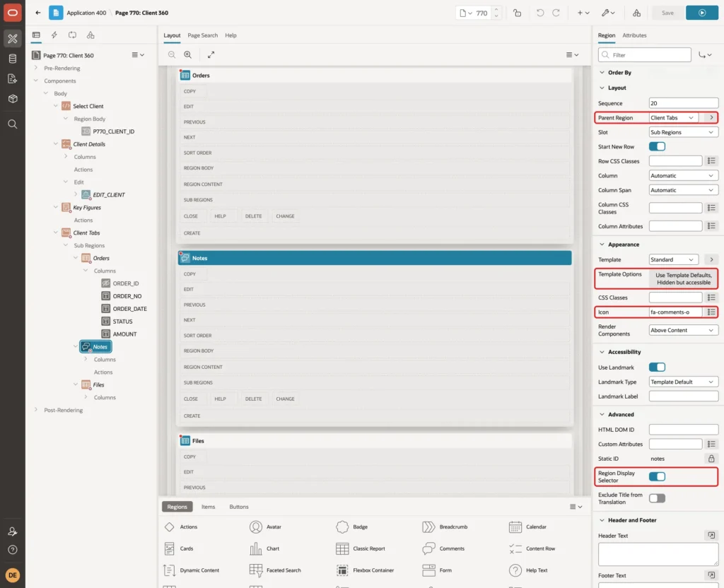Image resolution: width=724 pixels, height=588 pixels.
Task: Open Team Development in the sidebar
Action: 13,79
